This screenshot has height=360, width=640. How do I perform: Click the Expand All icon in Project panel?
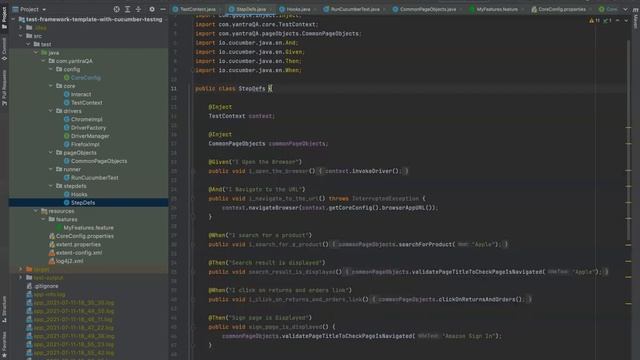click(x=127, y=9)
